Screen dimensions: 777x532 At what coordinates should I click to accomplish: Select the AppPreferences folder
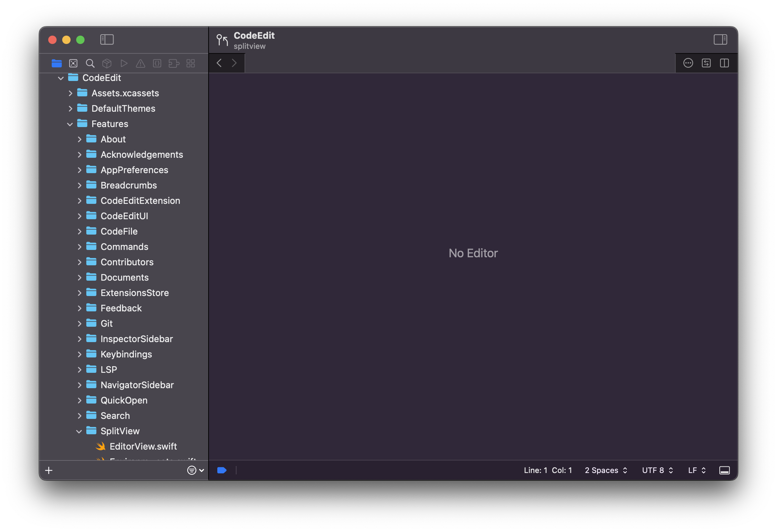[124, 170]
